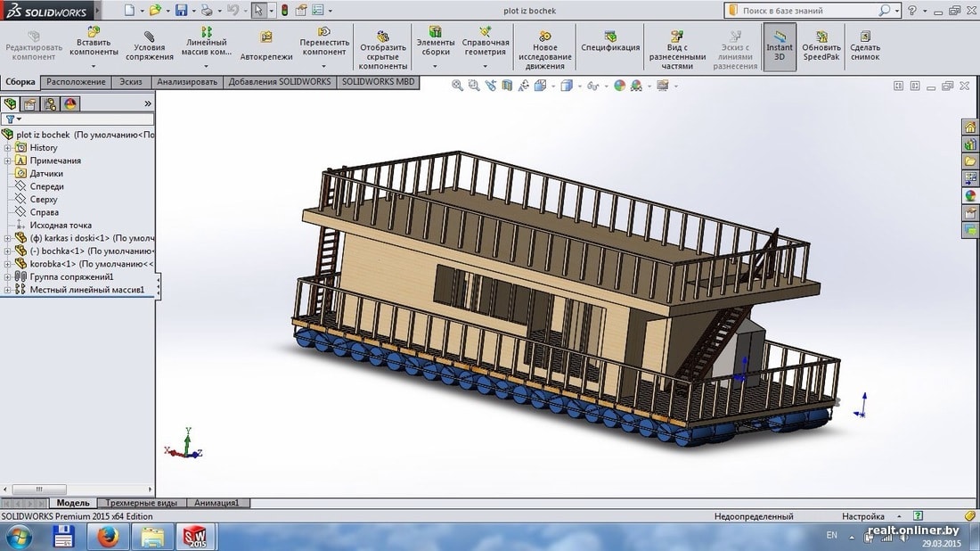Open the DisplayManager color wheel tab
Viewport: 980px width, 551px height.
tap(69, 103)
